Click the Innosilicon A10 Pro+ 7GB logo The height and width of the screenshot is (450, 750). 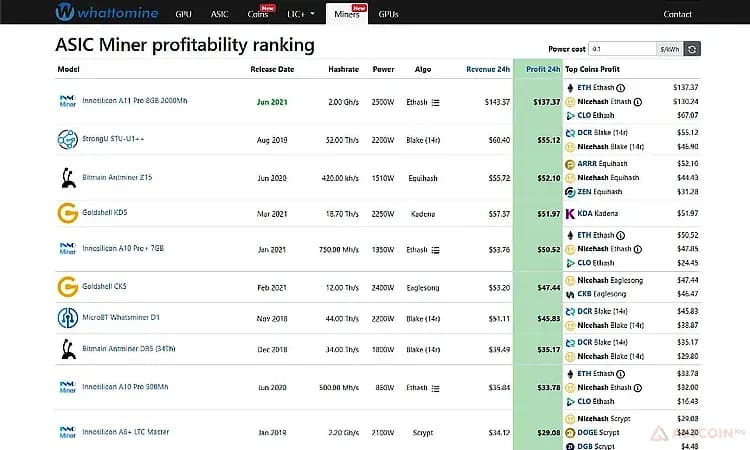click(67, 249)
